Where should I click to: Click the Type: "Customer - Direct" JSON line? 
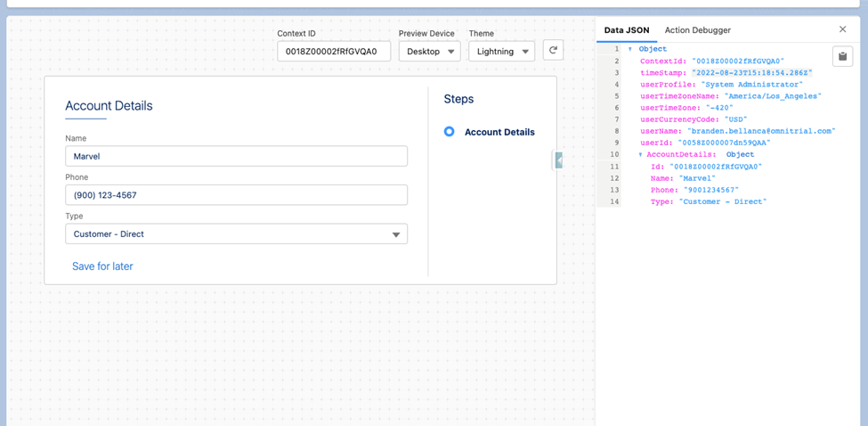(x=709, y=201)
